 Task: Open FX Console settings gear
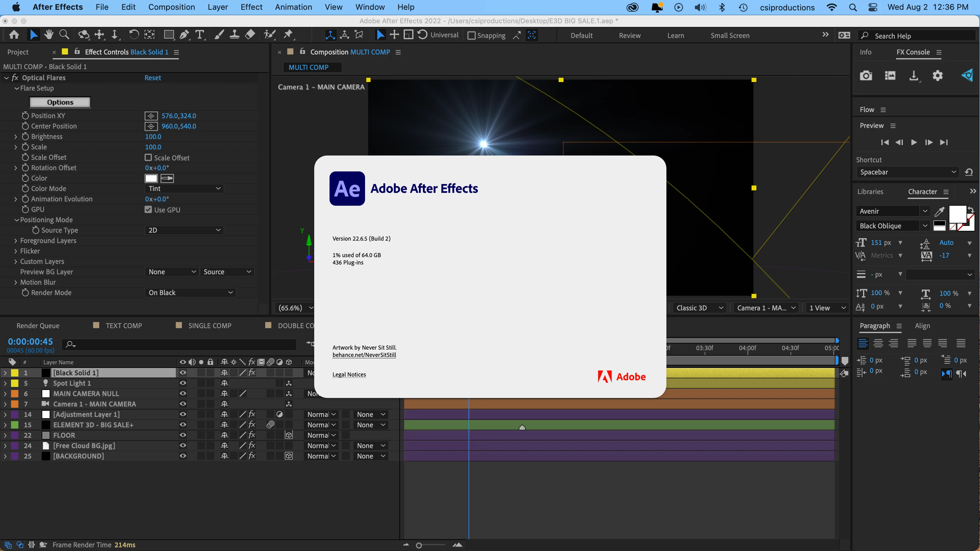pos(937,76)
